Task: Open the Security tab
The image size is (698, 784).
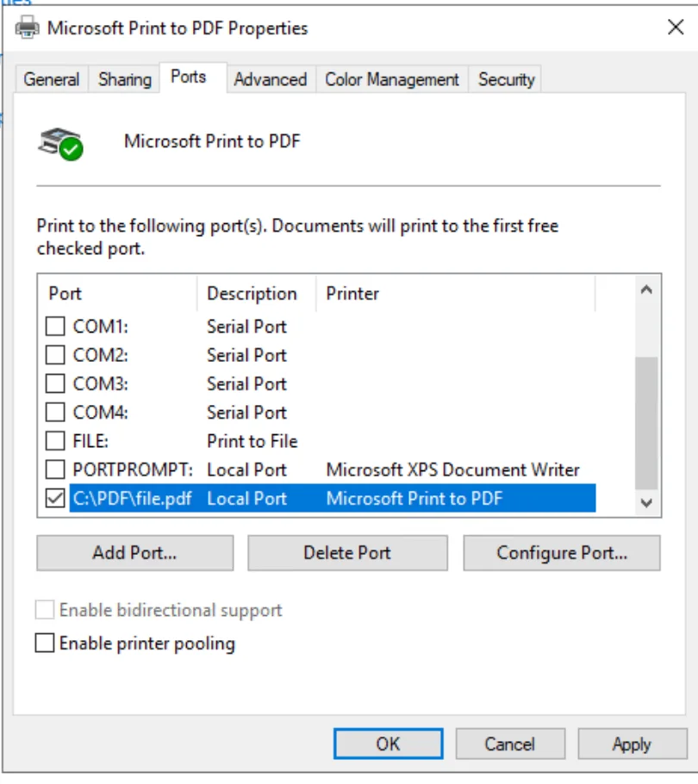Action: coord(506,79)
